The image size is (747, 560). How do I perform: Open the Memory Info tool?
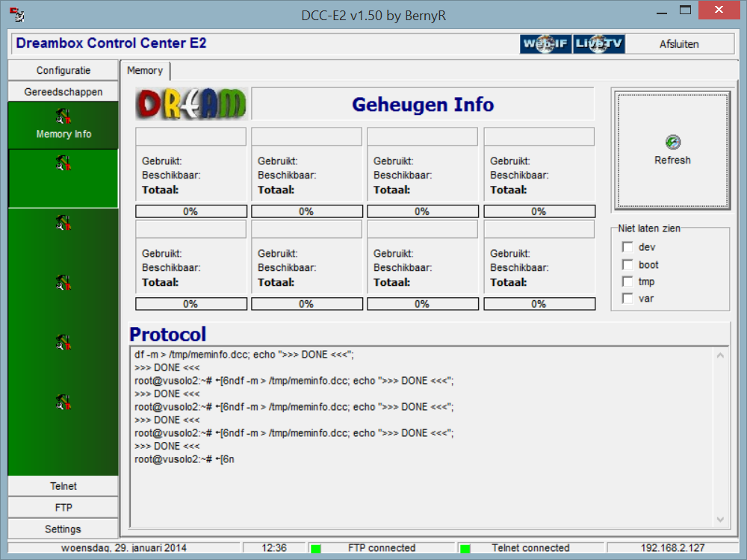63,125
